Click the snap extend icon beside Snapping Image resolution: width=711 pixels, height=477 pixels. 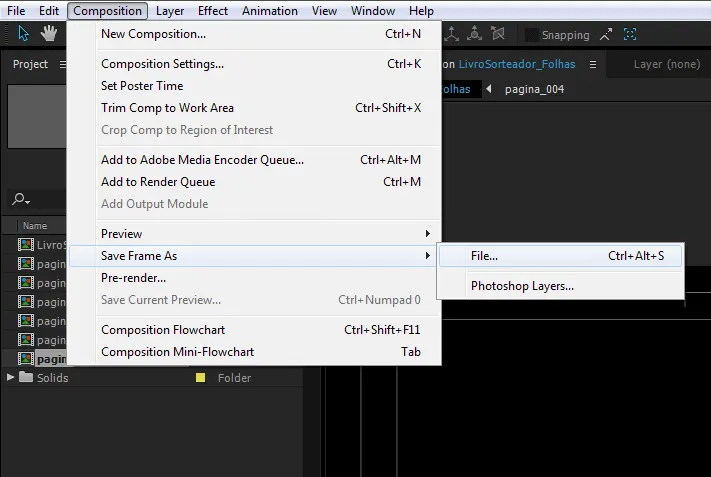pyautogui.click(x=606, y=34)
